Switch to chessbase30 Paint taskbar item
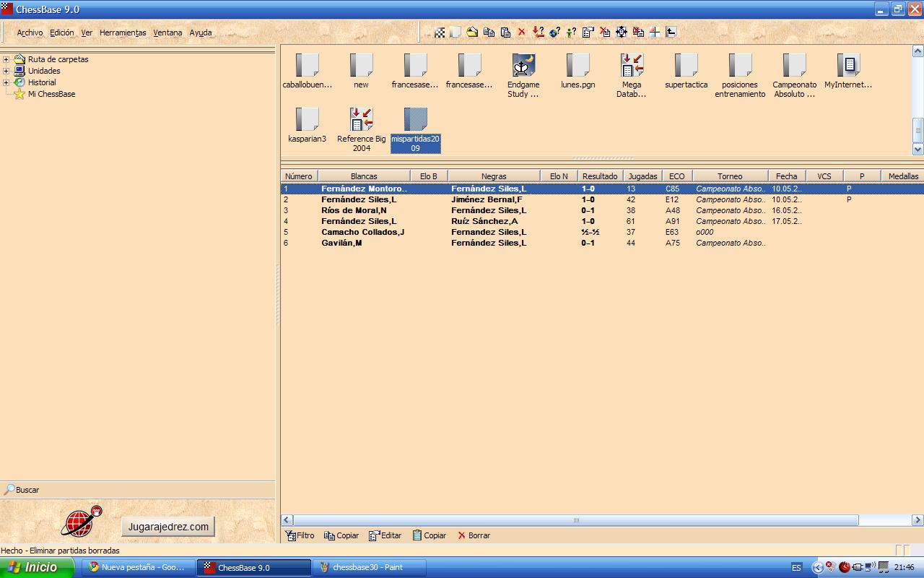This screenshot has width=924, height=578. tap(370, 568)
